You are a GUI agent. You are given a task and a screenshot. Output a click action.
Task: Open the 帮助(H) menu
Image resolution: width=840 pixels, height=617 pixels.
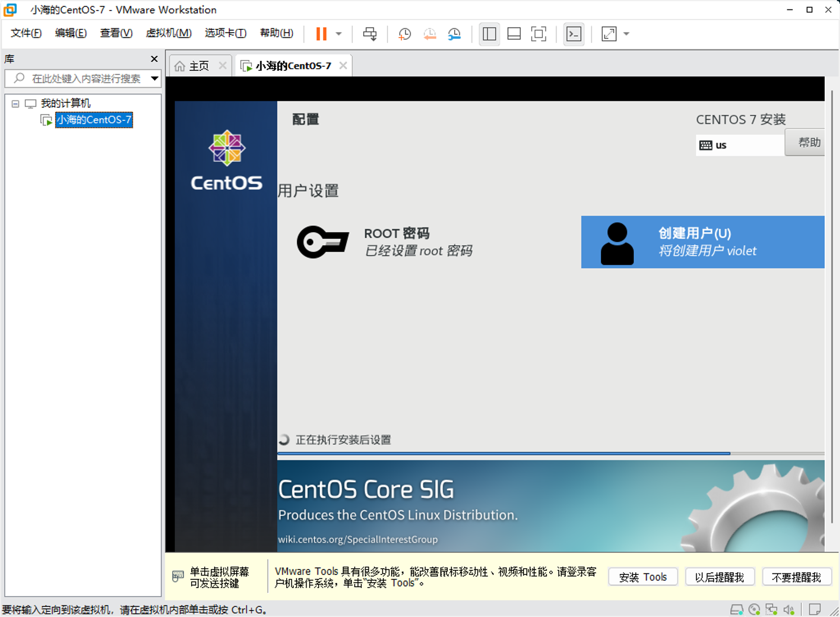[277, 33]
